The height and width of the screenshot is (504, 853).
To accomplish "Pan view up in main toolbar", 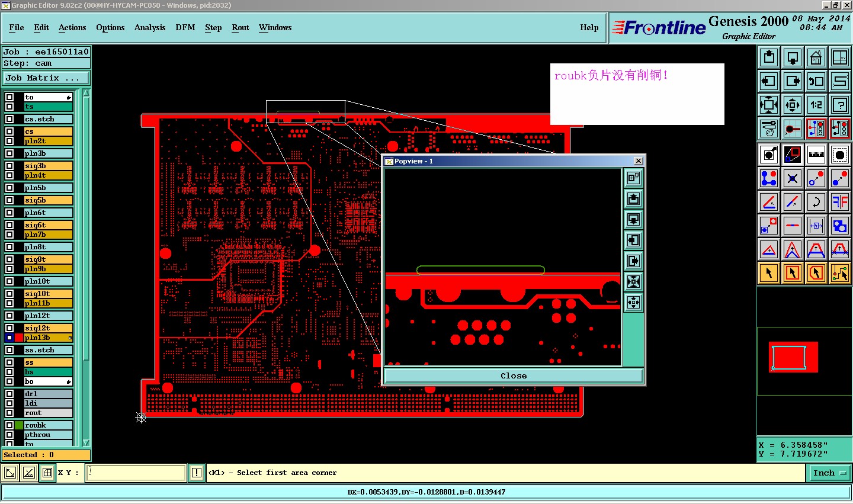I will coord(769,57).
